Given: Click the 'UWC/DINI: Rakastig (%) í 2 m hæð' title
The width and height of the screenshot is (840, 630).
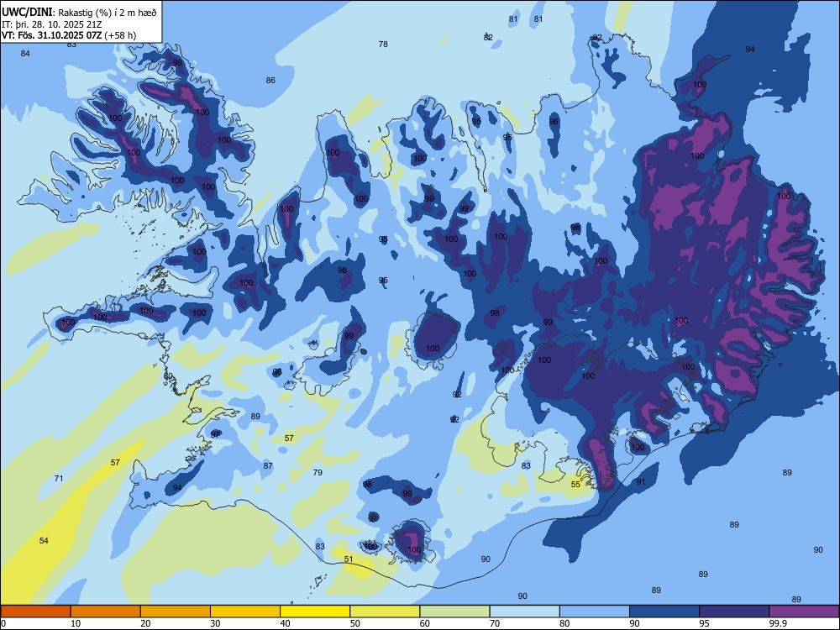Looking at the screenshot, I should tap(79, 13).
